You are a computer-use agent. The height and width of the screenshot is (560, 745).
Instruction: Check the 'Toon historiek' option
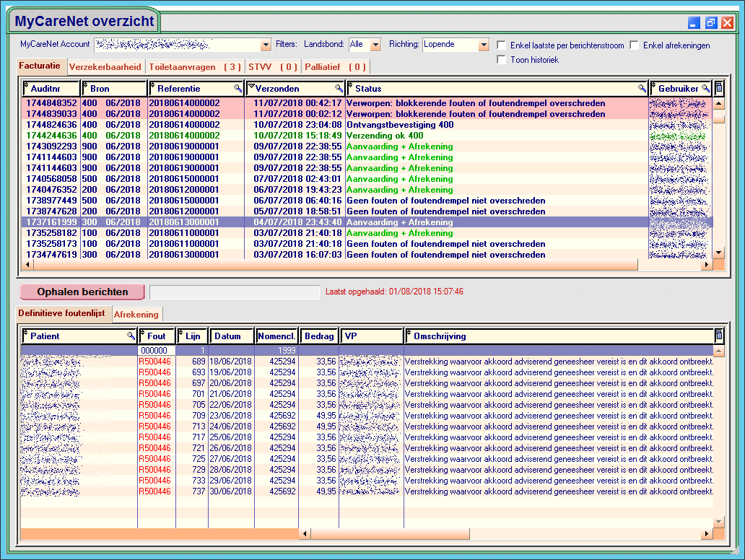[501, 60]
